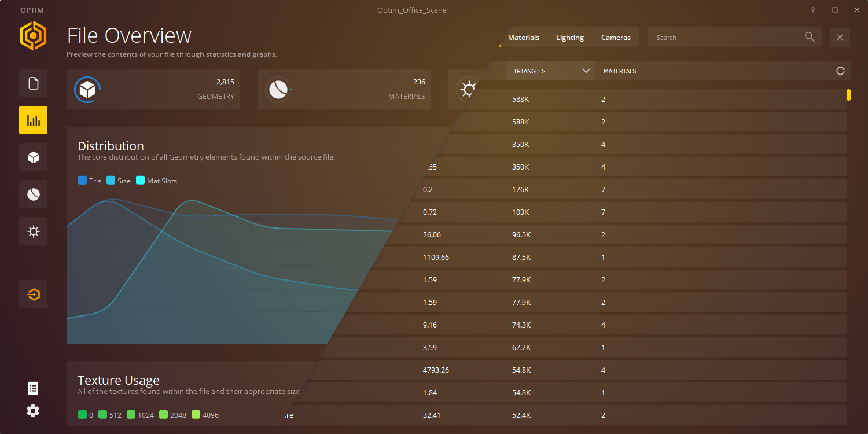Click the Distribution chart heading

(111, 146)
